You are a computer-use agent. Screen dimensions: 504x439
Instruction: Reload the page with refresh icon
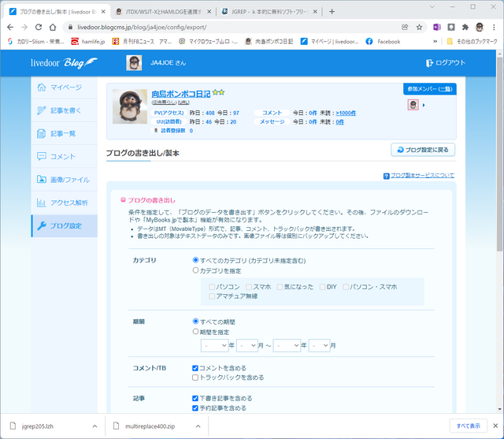(39, 28)
